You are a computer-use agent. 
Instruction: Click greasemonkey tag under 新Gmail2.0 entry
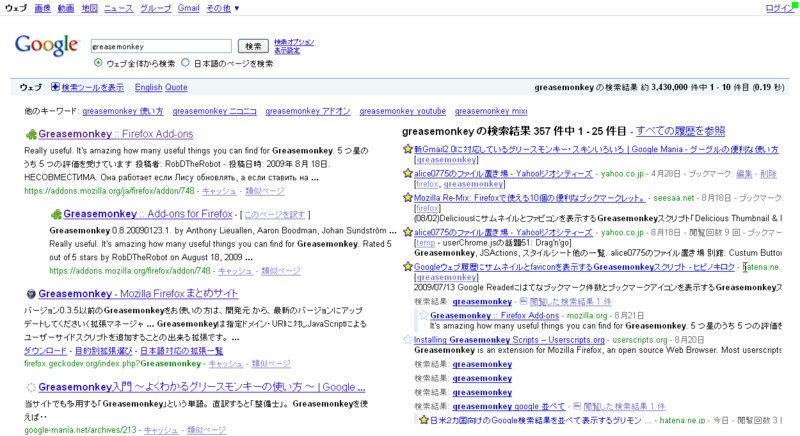[446, 160]
